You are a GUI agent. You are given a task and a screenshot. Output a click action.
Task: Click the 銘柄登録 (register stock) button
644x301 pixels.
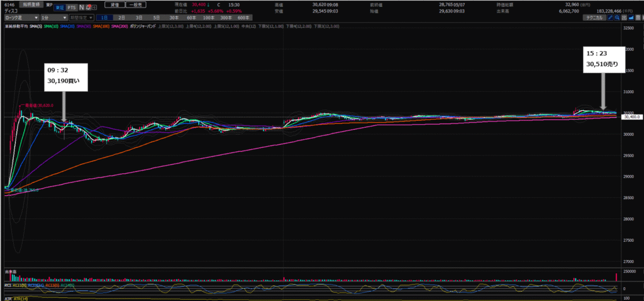[x=31, y=4]
